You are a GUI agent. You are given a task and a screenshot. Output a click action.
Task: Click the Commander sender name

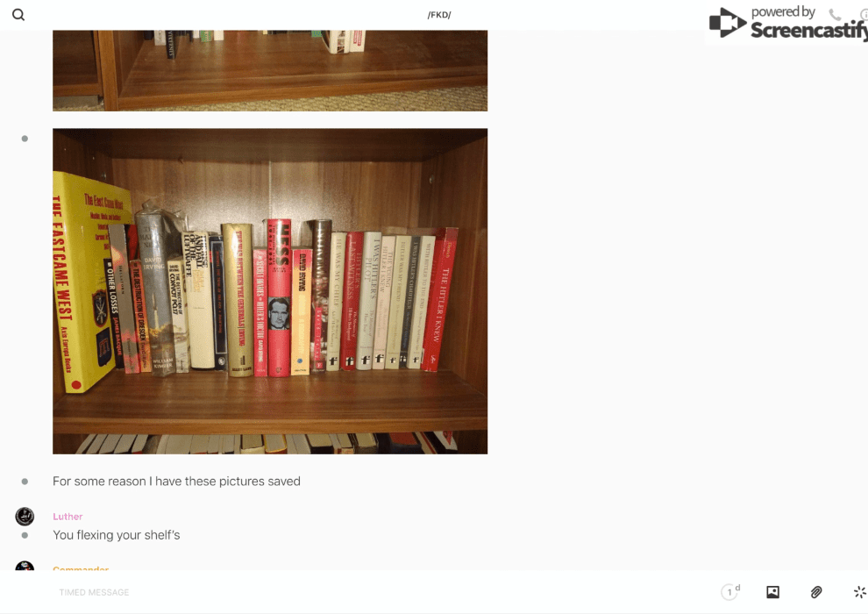point(81,568)
